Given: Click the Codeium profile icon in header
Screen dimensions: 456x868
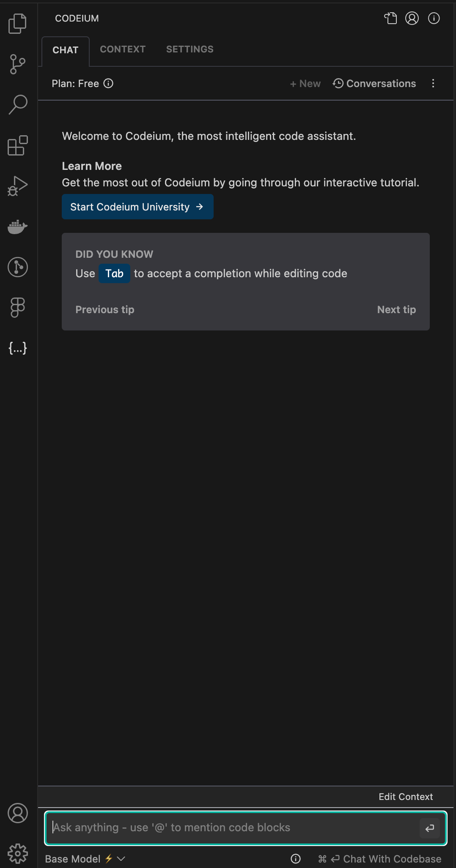Looking at the screenshot, I should (x=412, y=18).
